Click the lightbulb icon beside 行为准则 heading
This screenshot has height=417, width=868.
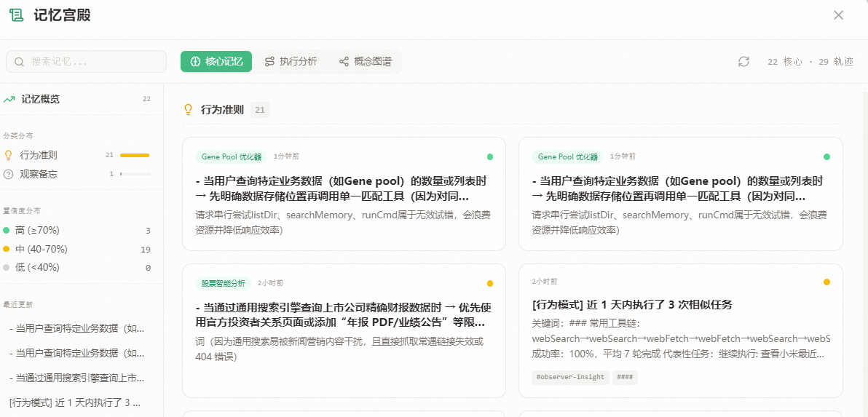pos(188,110)
